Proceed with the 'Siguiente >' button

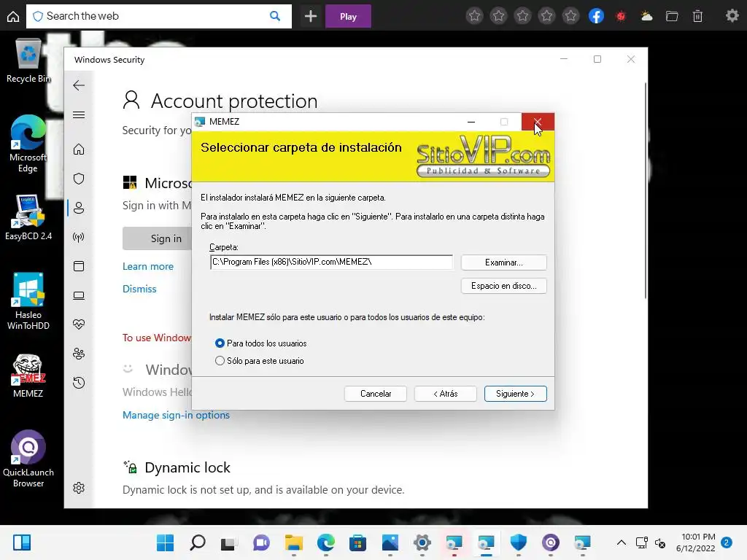pyautogui.click(x=516, y=394)
